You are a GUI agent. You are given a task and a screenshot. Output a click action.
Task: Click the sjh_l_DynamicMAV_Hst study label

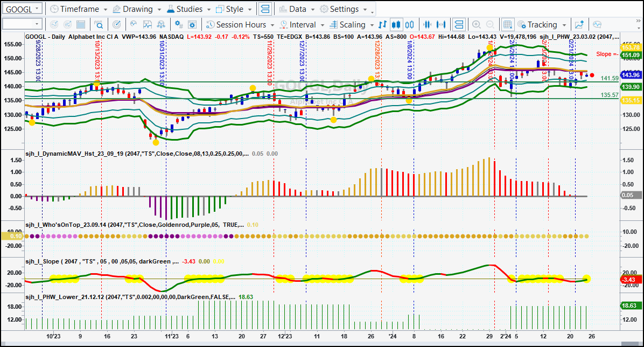[x=137, y=154]
